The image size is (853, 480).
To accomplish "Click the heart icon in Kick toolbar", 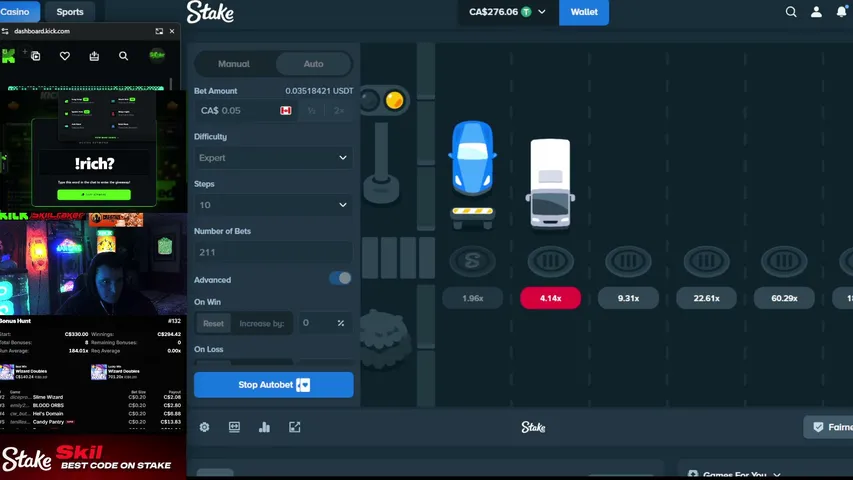I will 65,56.
